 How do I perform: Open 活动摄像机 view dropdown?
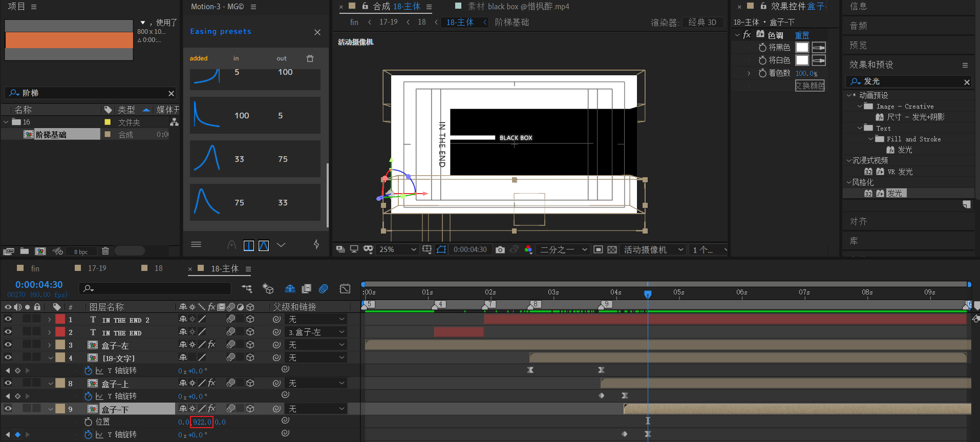653,249
